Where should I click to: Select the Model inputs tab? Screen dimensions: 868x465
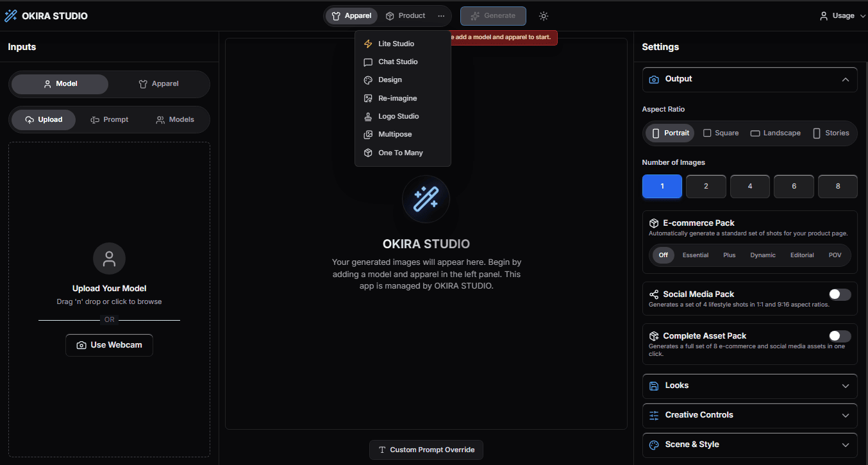(60, 84)
